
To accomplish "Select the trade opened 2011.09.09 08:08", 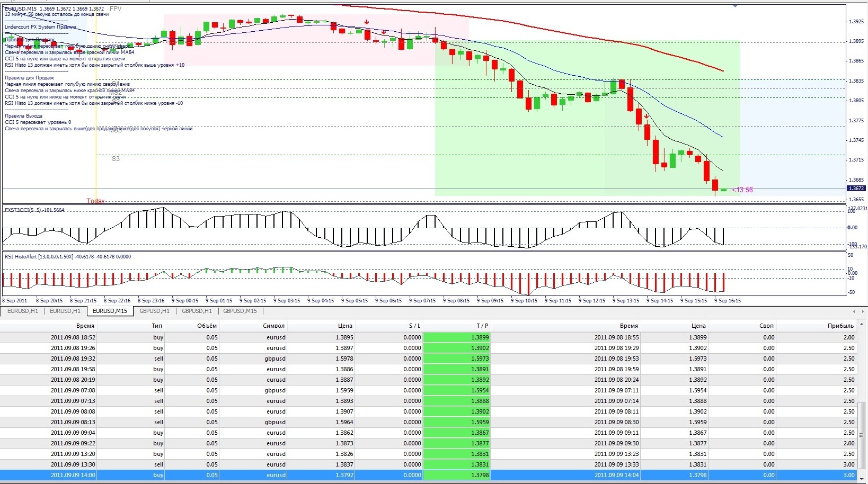I will [428, 411].
